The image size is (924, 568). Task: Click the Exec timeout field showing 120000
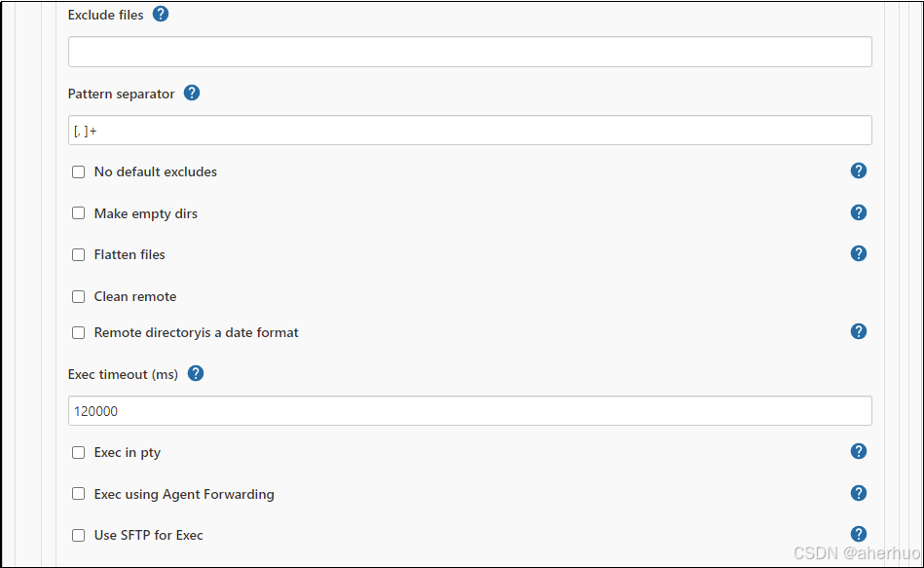469,410
